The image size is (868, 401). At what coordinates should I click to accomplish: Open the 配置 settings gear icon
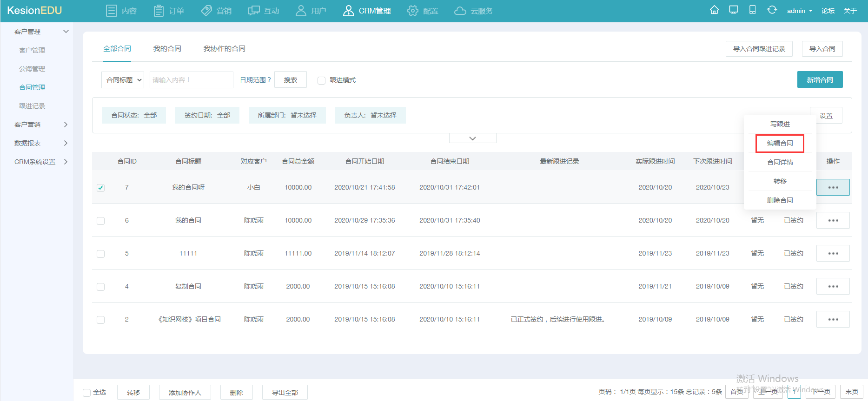pyautogui.click(x=412, y=11)
